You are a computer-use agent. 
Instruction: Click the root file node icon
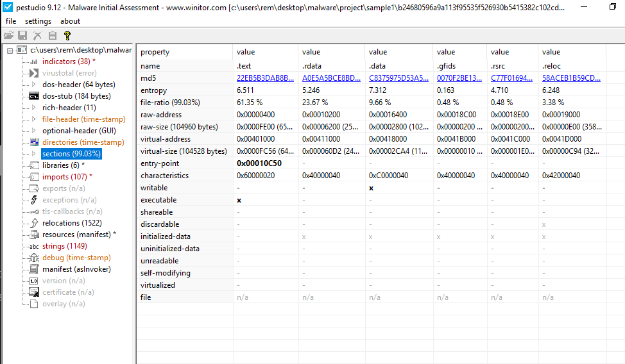tap(22, 50)
